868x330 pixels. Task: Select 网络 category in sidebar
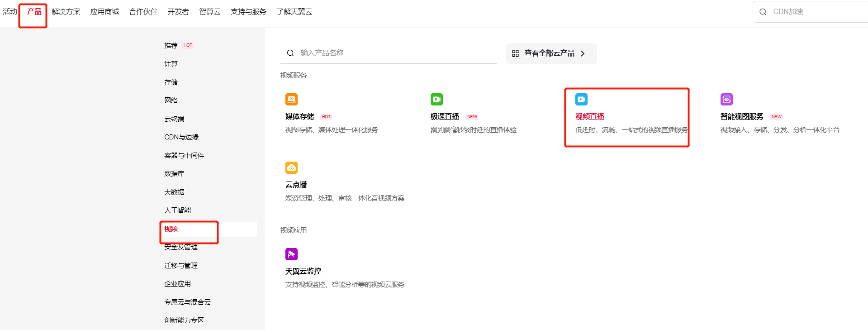[x=171, y=100]
